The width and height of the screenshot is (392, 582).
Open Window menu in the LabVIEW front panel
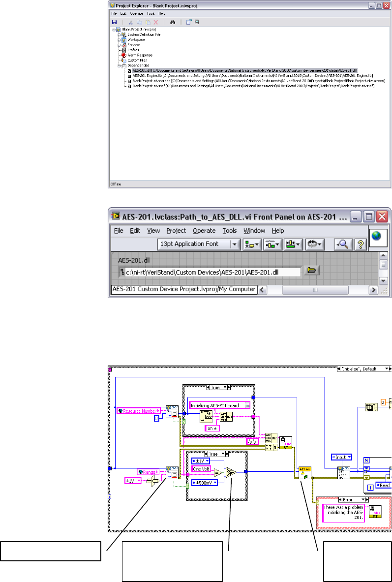[x=254, y=231]
